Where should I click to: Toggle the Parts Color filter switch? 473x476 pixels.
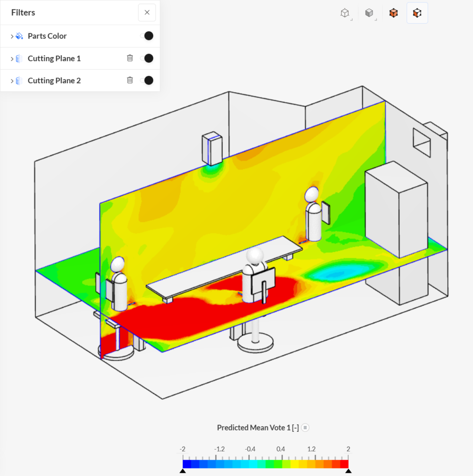pyautogui.click(x=147, y=36)
